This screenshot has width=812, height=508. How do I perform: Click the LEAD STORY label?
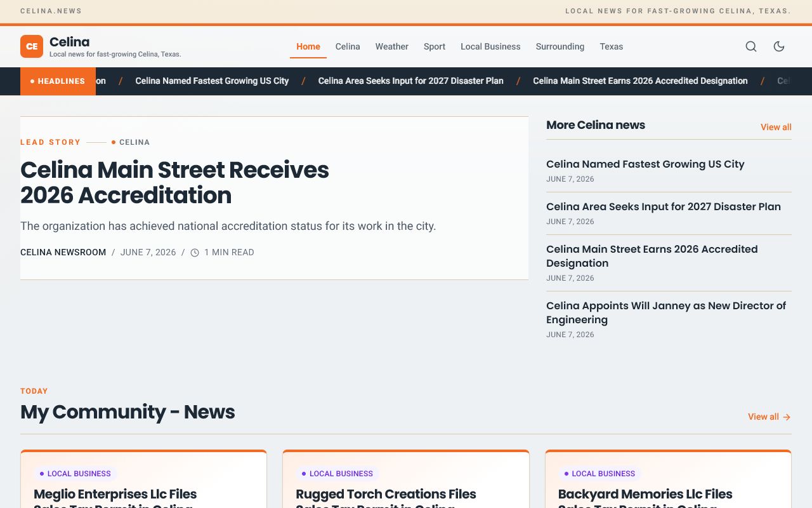[x=51, y=142]
